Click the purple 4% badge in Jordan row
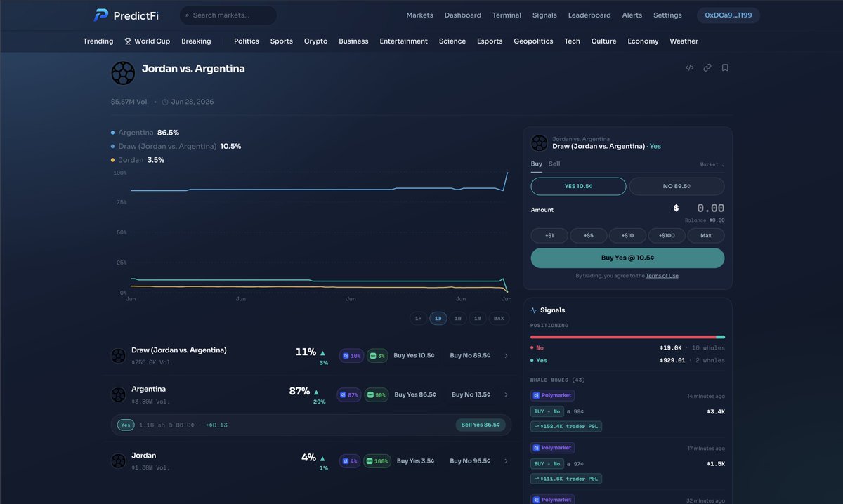The height and width of the screenshot is (504, 843). pyautogui.click(x=350, y=461)
